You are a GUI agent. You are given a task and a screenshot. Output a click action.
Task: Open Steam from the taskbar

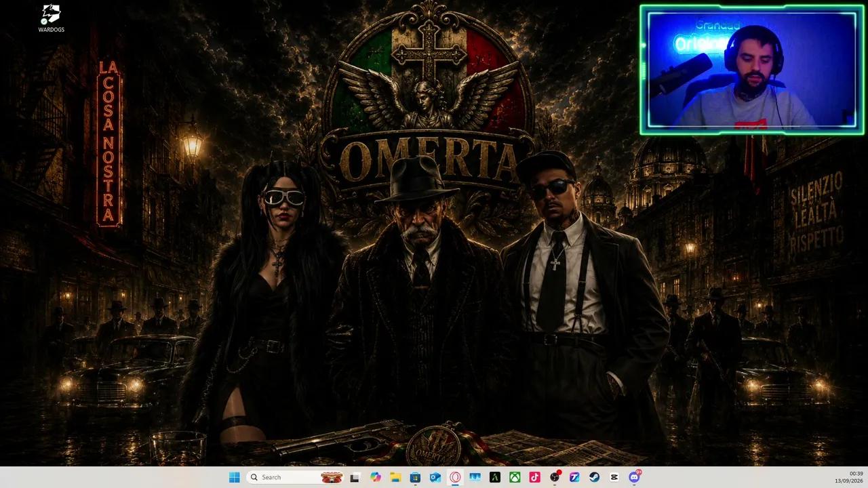pyautogui.click(x=595, y=477)
